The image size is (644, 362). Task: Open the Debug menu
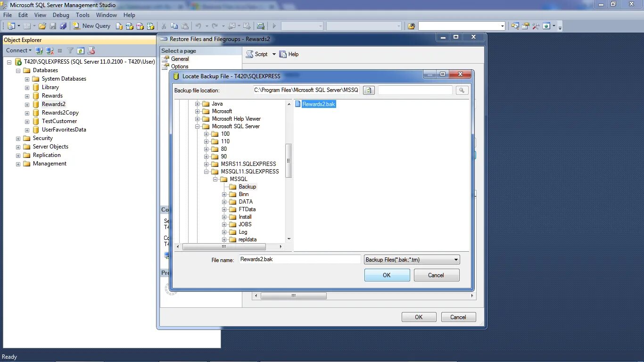[61, 15]
